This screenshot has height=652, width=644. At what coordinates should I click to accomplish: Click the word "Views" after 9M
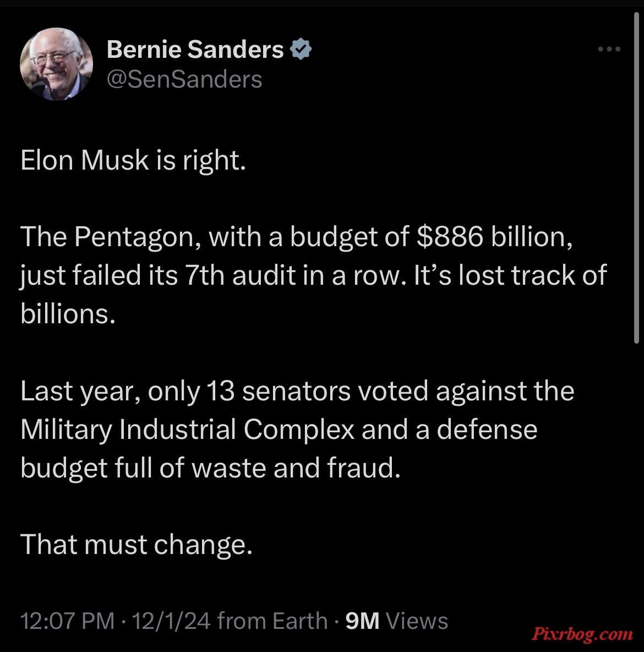click(x=417, y=621)
